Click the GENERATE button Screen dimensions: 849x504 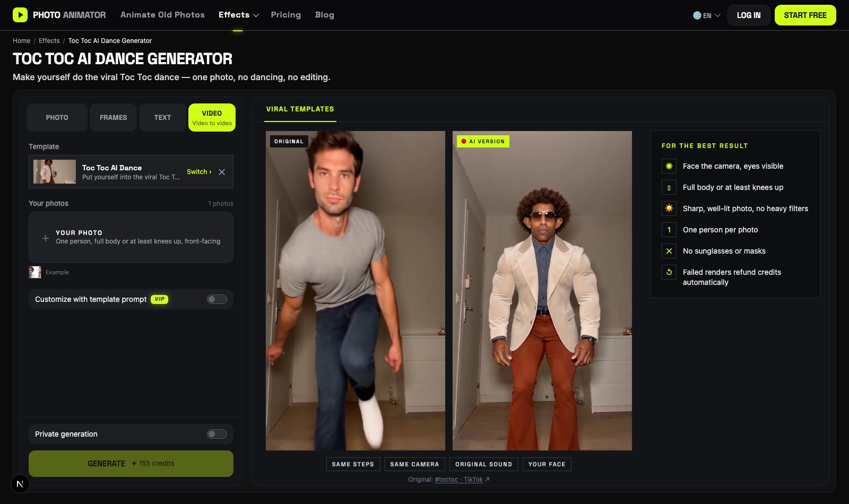[131, 464]
